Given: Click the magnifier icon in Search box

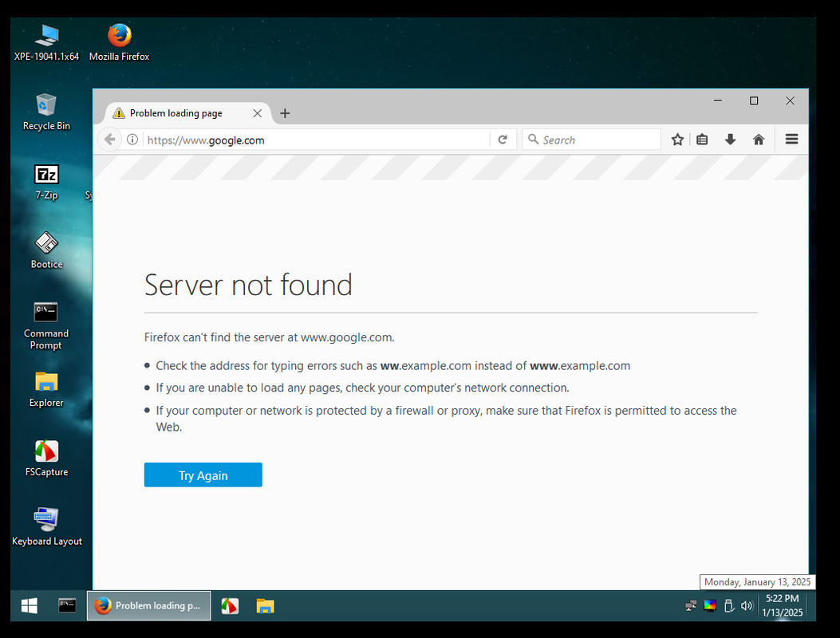Looking at the screenshot, I should coord(533,140).
